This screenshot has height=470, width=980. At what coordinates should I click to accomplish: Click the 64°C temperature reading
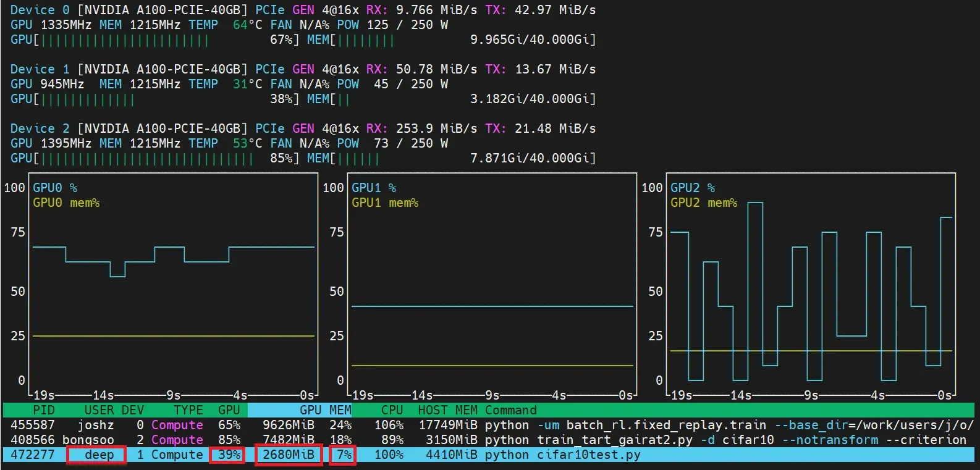click(x=247, y=25)
